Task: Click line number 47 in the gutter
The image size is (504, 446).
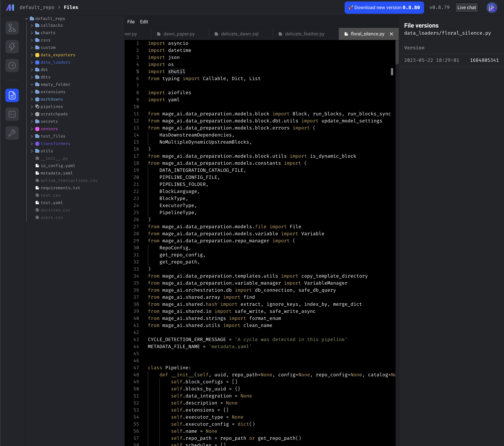Action: tap(136, 368)
